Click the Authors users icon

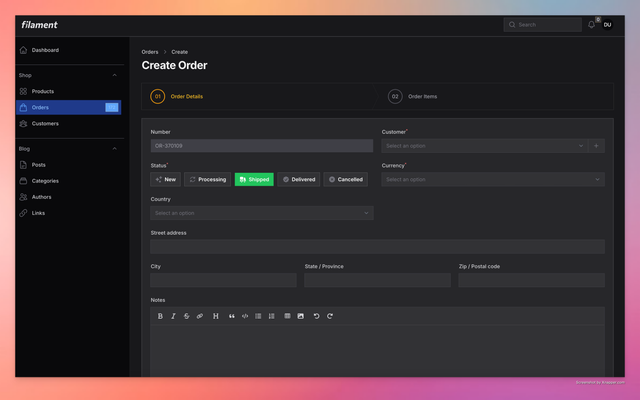(23, 197)
